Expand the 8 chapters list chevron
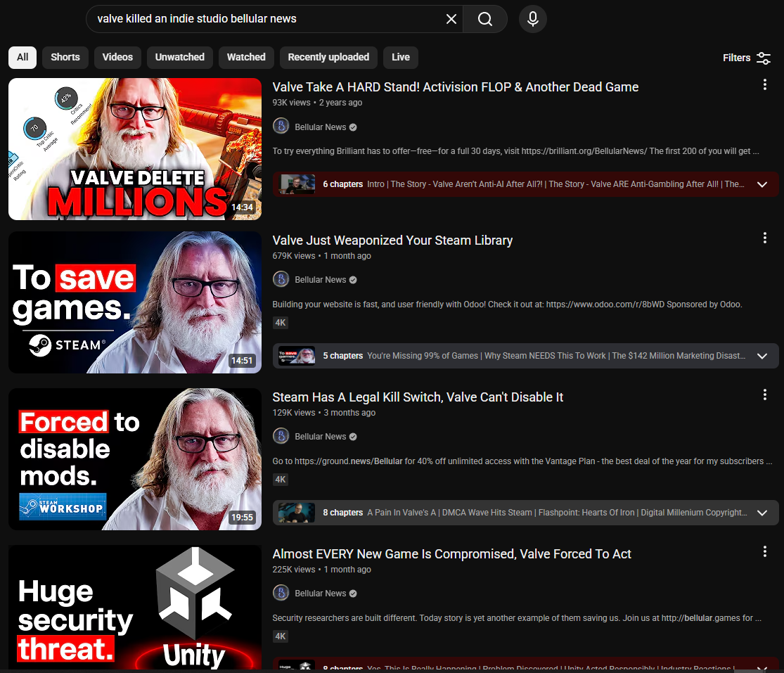 [762, 513]
